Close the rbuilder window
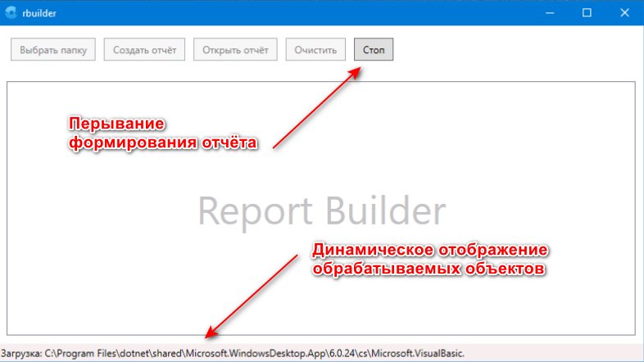The height and width of the screenshot is (362, 644). coord(624,13)
